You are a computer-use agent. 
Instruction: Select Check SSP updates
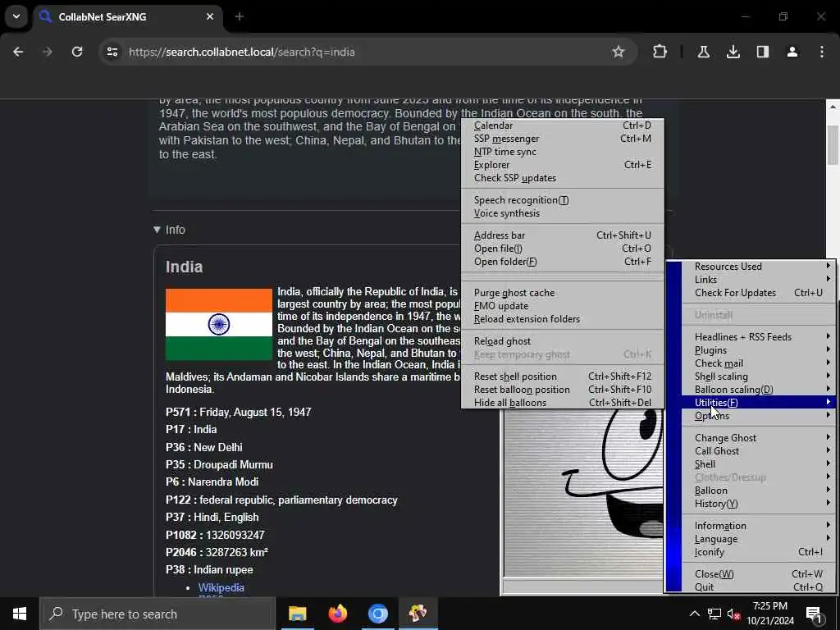click(562, 178)
